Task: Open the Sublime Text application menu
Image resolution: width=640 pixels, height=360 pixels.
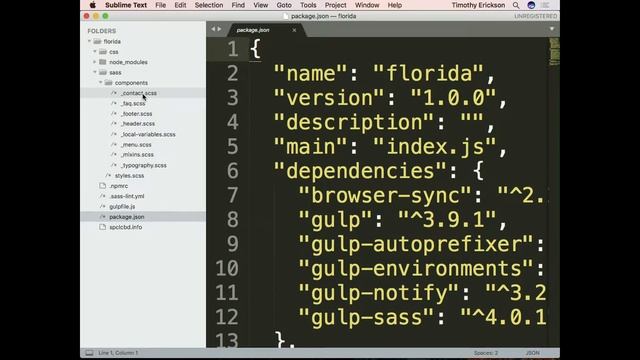Action: pyautogui.click(x=126, y=5)
